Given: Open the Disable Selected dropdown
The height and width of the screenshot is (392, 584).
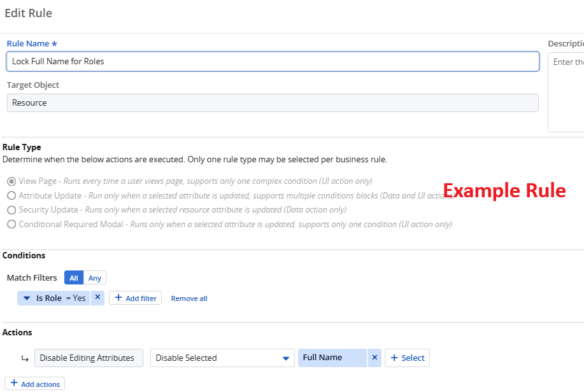Looking at the screenshot, I should tap(222, 358).
